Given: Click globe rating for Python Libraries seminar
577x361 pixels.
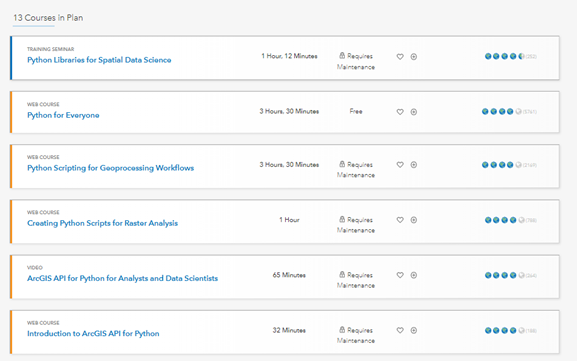Looking at the screenshot, I should pyautogui.click(x=505, y=56).
